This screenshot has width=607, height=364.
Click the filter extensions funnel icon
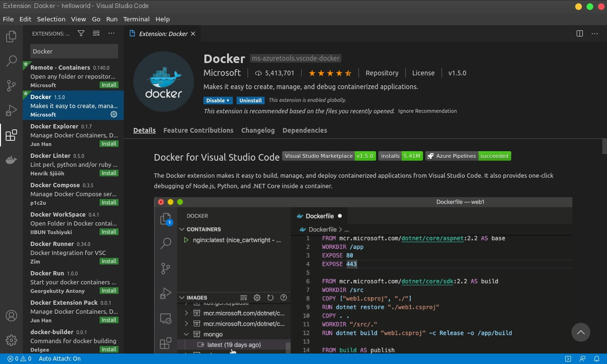[81, 34]
